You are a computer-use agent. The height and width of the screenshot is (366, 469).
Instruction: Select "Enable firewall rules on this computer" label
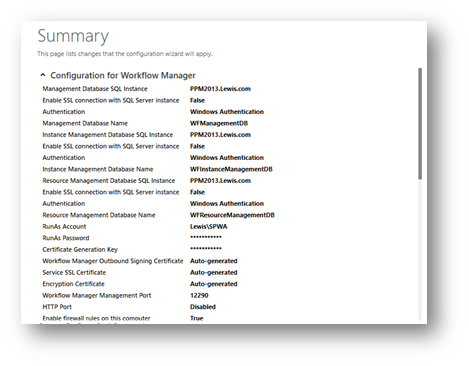[x=96, y=318]
